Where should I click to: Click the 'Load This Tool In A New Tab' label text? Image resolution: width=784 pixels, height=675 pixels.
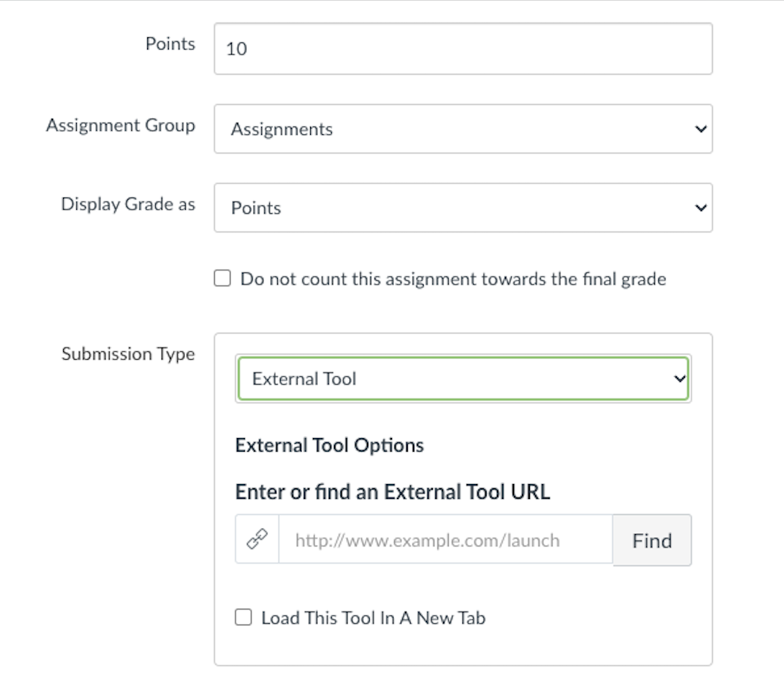373,618
